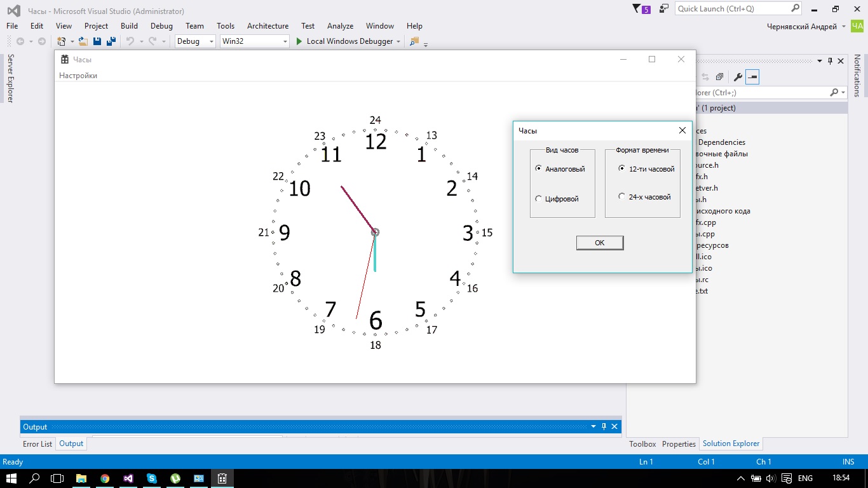Click the Windows Start button

(12, 478)
